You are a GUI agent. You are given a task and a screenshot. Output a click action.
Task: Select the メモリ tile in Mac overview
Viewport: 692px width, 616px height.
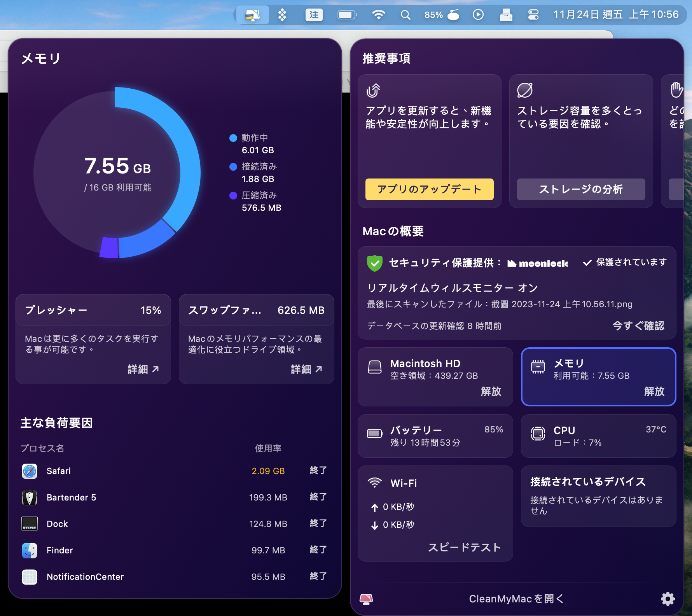click(x=598, y=376)
